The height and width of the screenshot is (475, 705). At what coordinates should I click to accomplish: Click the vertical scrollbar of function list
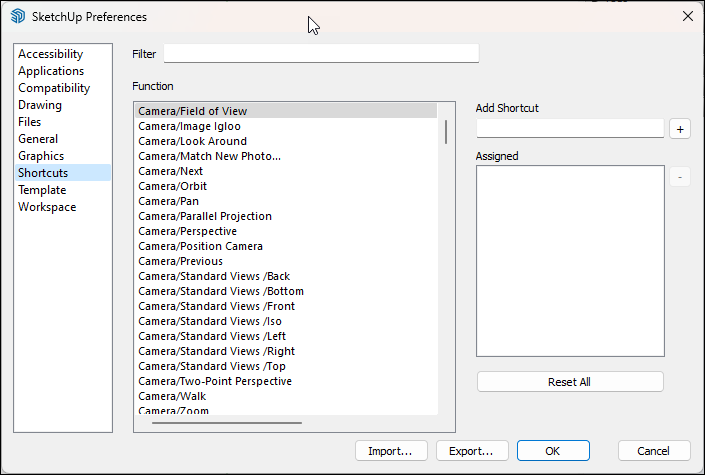pos(446,132)
